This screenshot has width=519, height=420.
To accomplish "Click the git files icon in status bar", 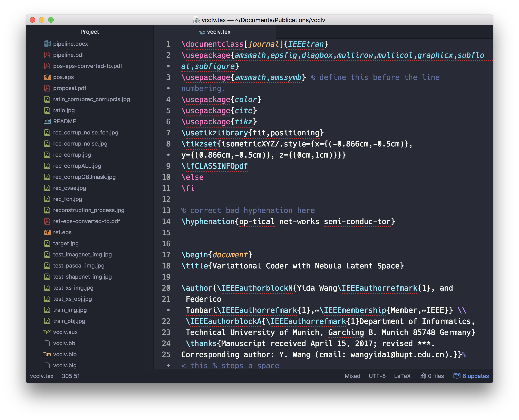I will (422, 376).
